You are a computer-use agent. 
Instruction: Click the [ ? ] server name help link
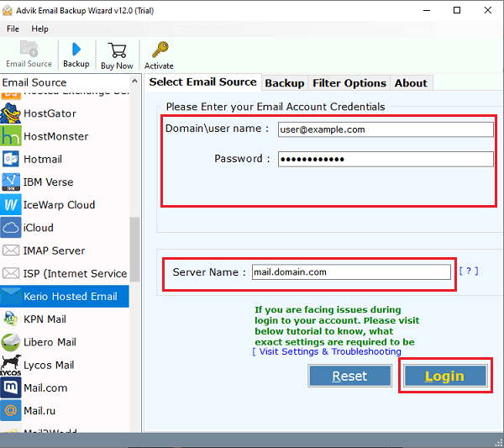(x=469, y=271)
